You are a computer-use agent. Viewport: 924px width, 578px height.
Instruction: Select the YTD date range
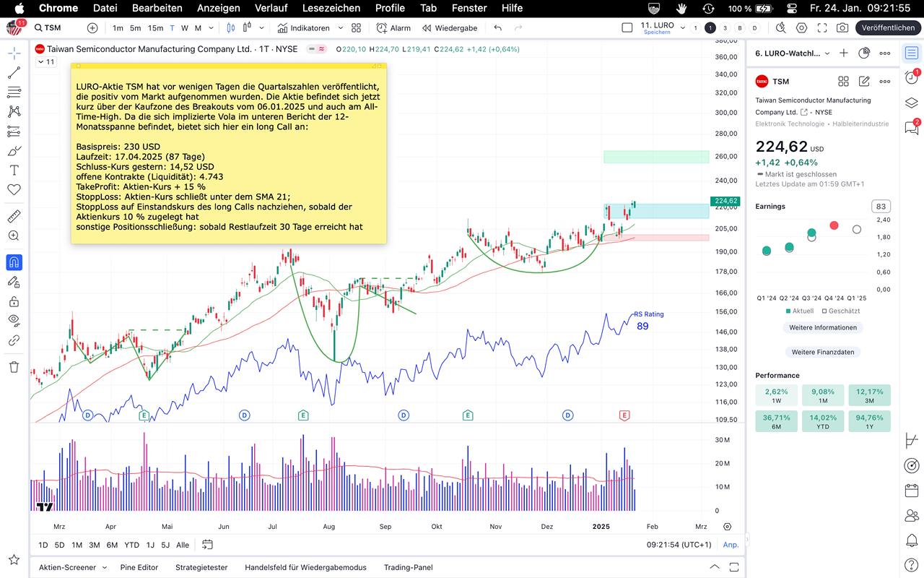click(131, 545)
